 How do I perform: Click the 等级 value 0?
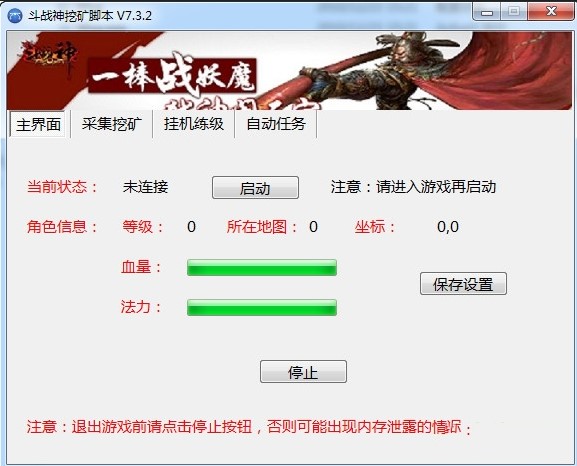pos(191,227)
